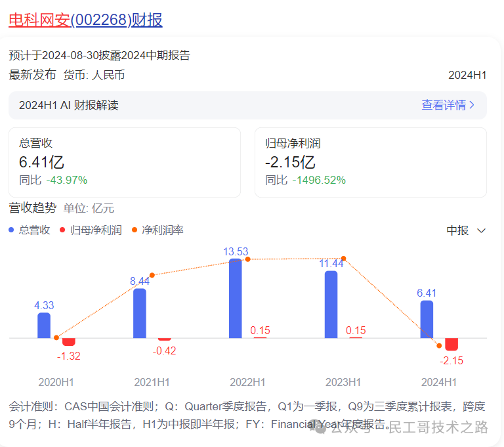Click the 2024H1 red net profit bar
Image resolution: width=504 pixels, height=447 pixels.
[451, 345]
